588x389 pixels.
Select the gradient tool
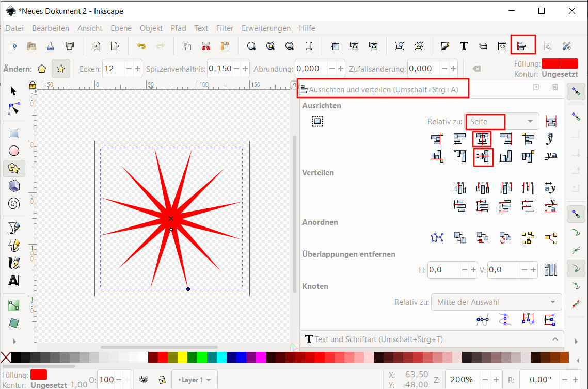coord(14,305)
